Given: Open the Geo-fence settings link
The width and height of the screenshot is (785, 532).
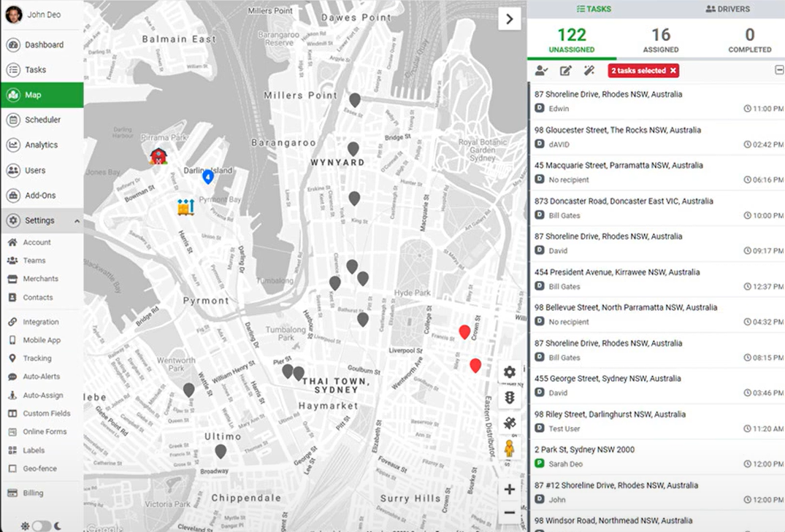Looking at the screenshot, I should click(39, 469).
